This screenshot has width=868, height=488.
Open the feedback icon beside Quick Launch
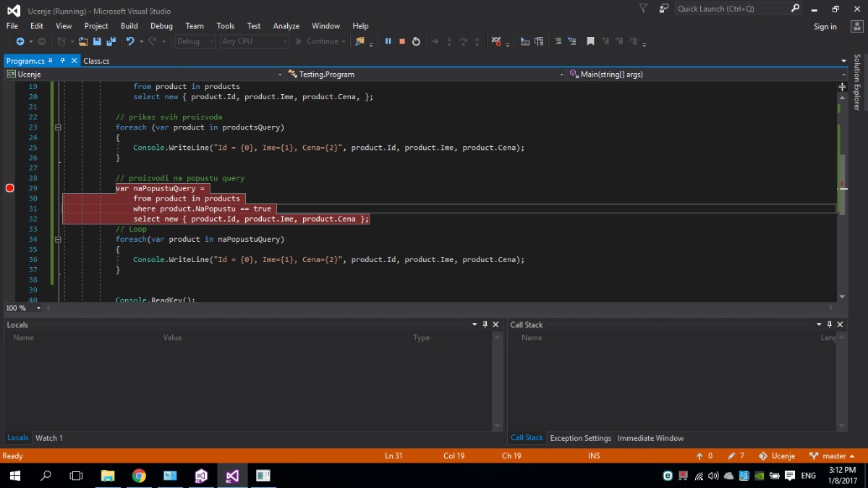pos(663,9)
